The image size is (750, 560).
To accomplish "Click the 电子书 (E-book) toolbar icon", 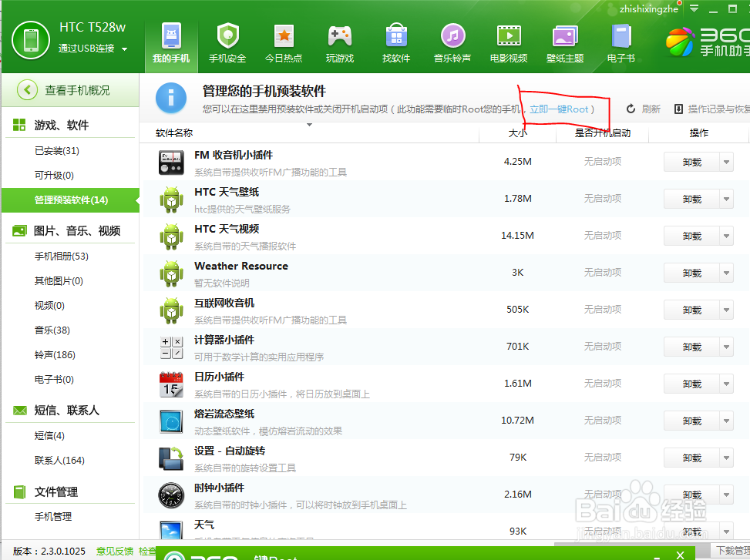I will pos(621,40).
